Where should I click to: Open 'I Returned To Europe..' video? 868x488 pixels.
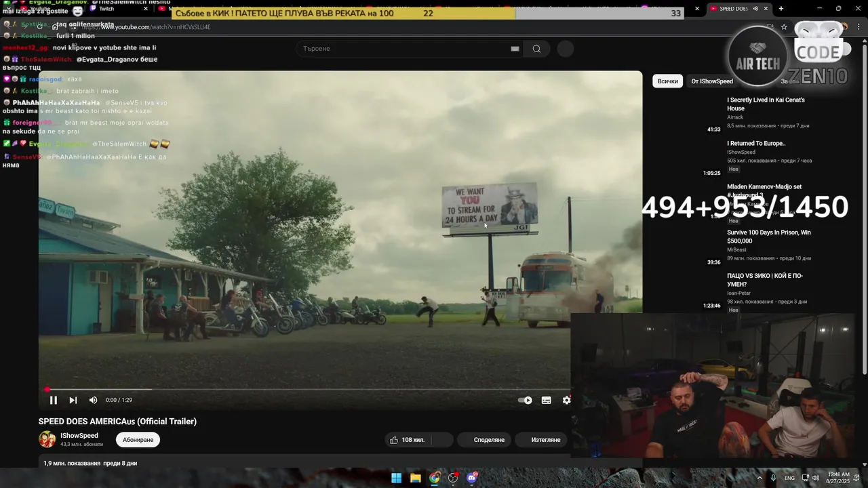coord(756,144)
